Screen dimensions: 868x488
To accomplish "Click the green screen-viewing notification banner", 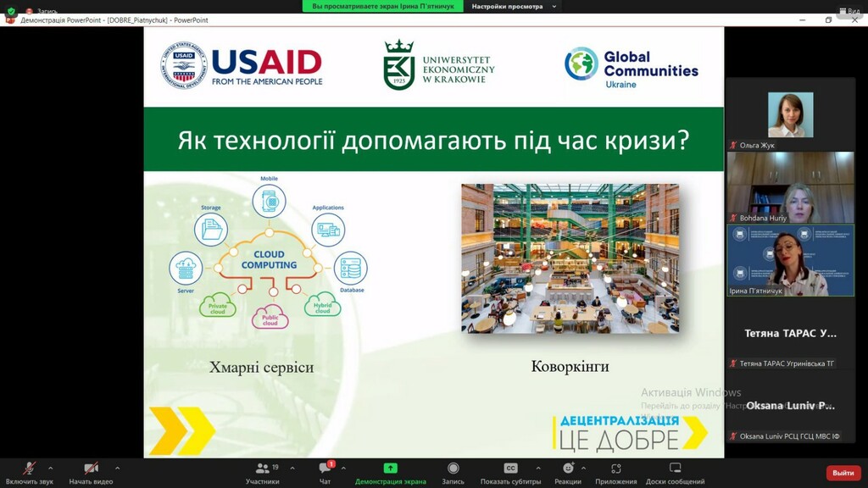I will [x=383, y=6].
